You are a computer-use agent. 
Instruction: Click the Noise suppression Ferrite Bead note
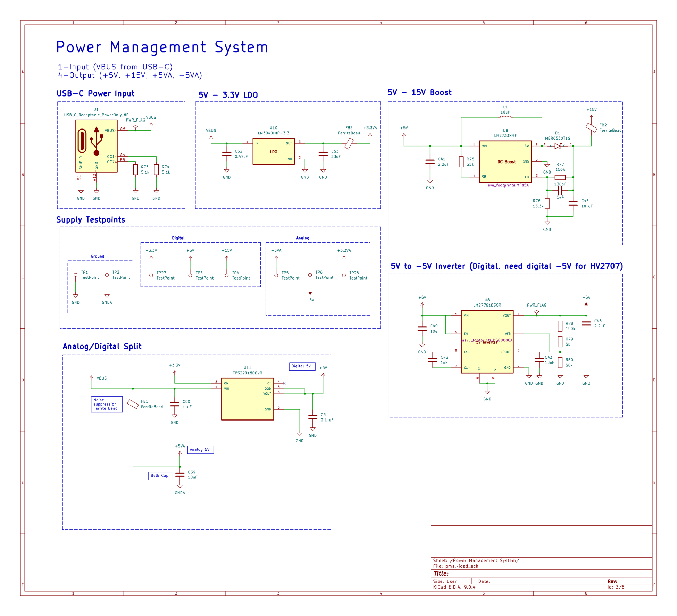pyautogui.click(x=107, y=404)
